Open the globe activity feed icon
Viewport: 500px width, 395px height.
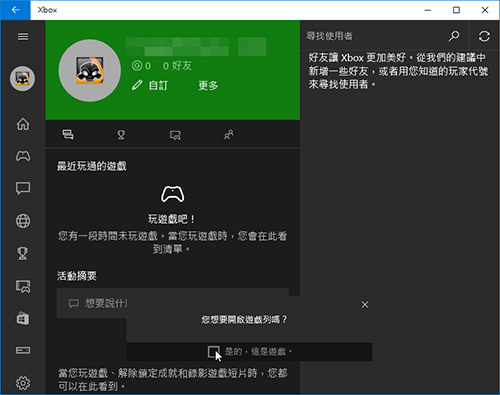(23, 221)
